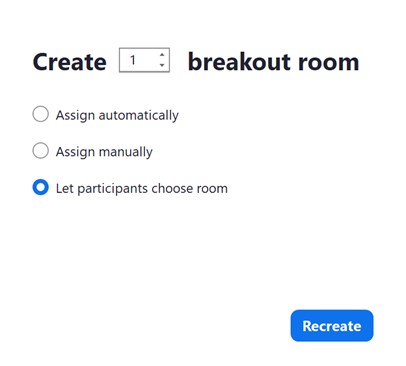The height and width of the screenshot is (366, 406).
Task: Click the word "choose" in the third option
Action: (172, 189)
